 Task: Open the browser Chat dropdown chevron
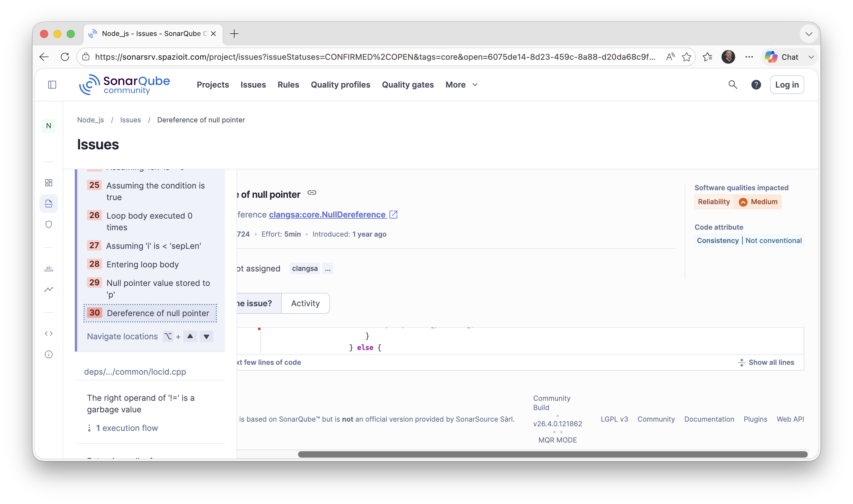point(812,57)
